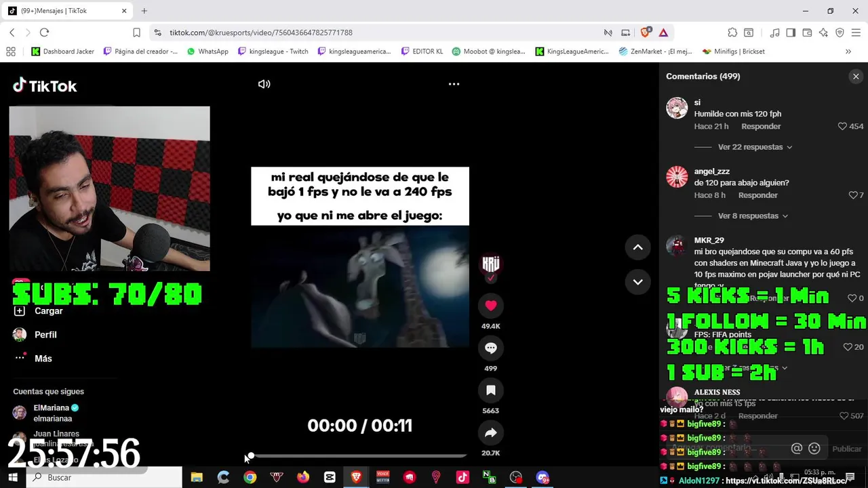Screen dimensions: 868x488
Task: Focus the browser address bar URL
Action: tap(261, 33)
